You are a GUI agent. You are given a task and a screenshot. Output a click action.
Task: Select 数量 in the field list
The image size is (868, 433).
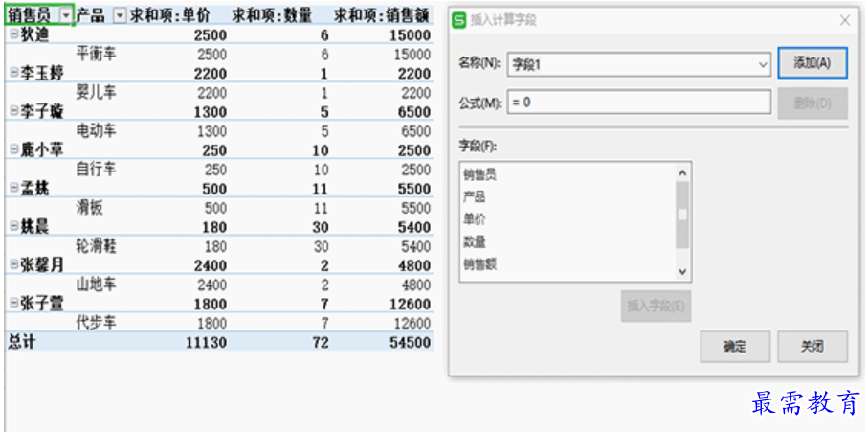(475, 242)
